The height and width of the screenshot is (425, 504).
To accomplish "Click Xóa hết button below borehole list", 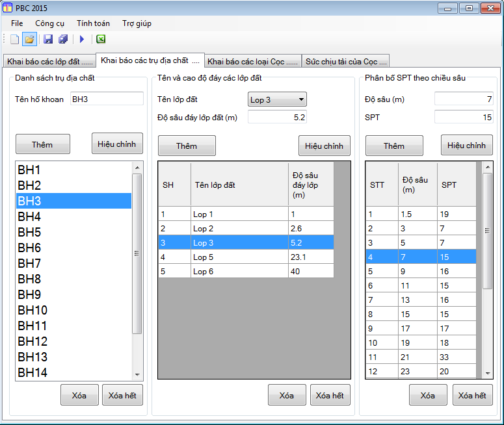I will 122,395.
